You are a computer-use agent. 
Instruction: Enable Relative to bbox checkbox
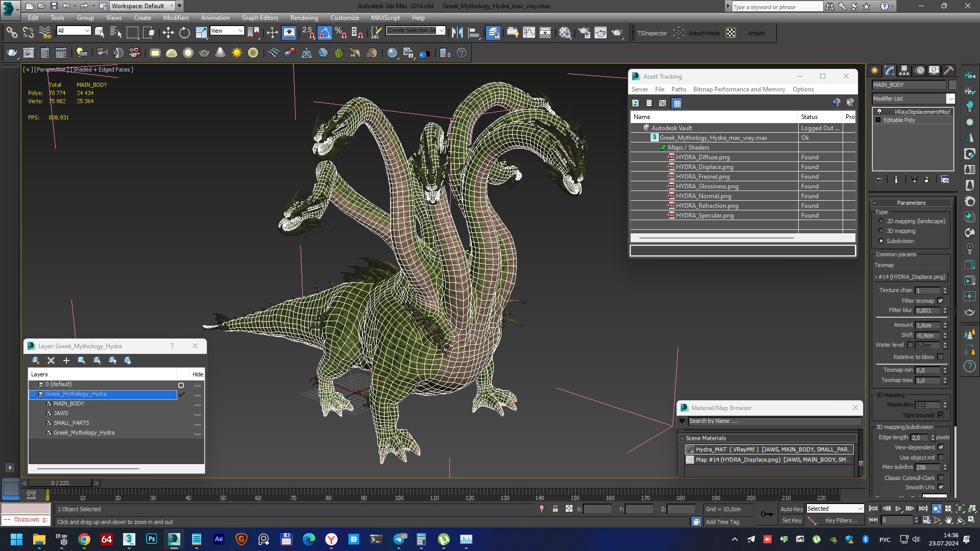click(x=940, y=357)
